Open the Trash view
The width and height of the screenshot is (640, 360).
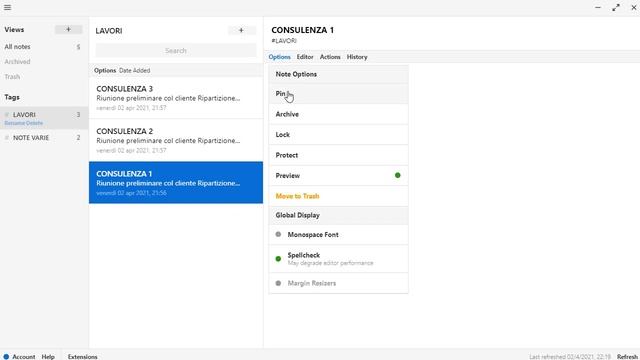[x=12, y=77]
